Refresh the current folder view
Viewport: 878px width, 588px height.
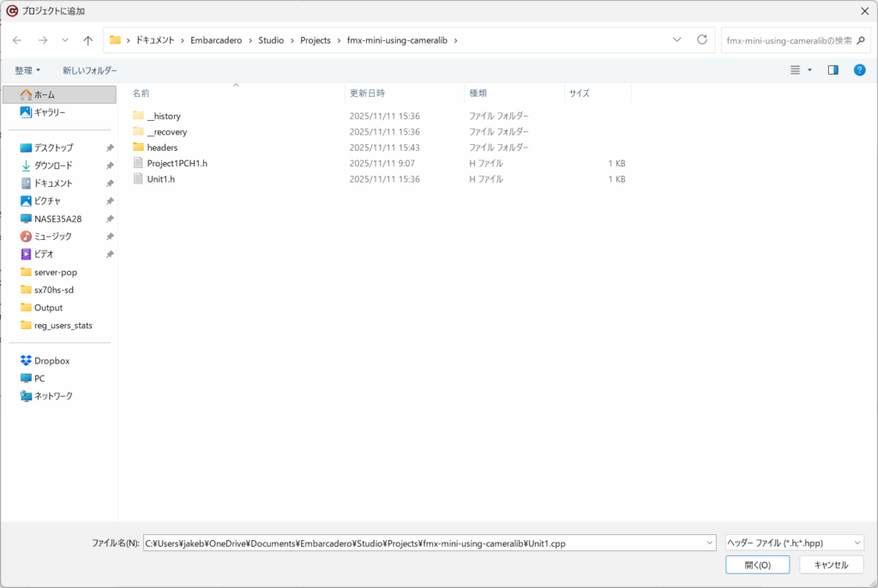(702, 40)
